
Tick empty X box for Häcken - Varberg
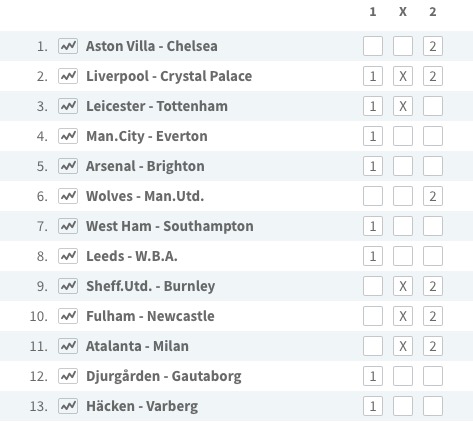(x=403, y=406)
